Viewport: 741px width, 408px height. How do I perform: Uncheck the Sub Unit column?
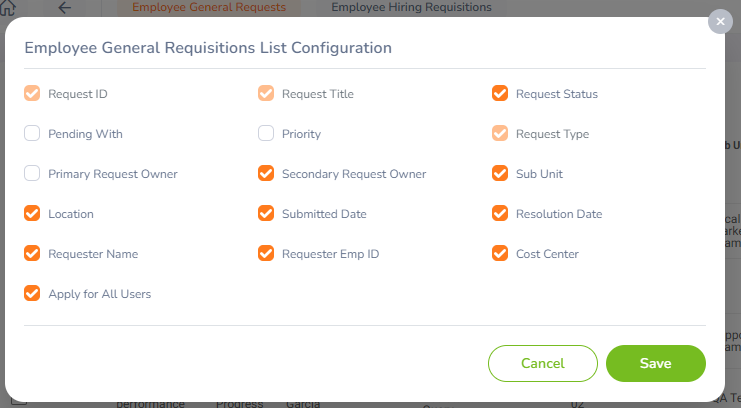(x=500, y=174)
